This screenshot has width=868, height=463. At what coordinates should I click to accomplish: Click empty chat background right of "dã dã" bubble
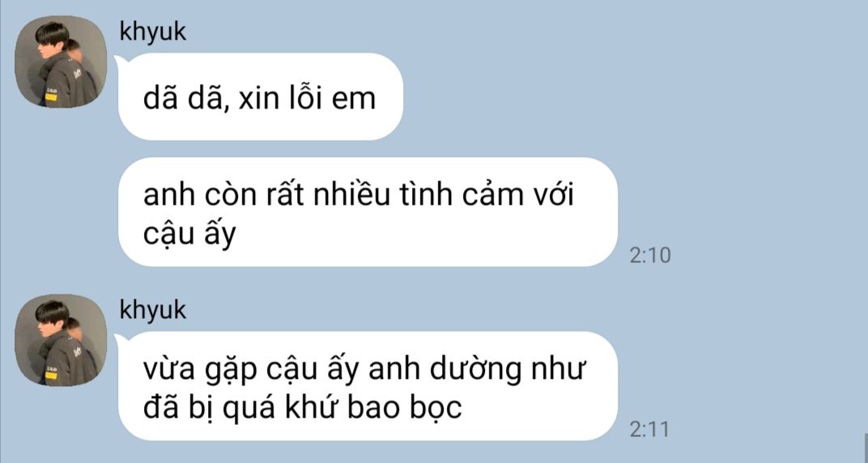pos(609,97)
